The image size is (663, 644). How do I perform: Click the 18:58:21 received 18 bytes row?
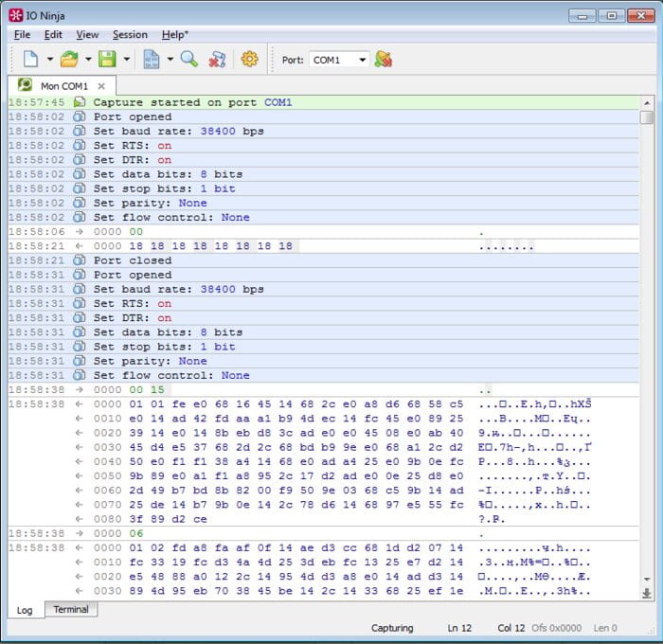click(x=324, y=246)
